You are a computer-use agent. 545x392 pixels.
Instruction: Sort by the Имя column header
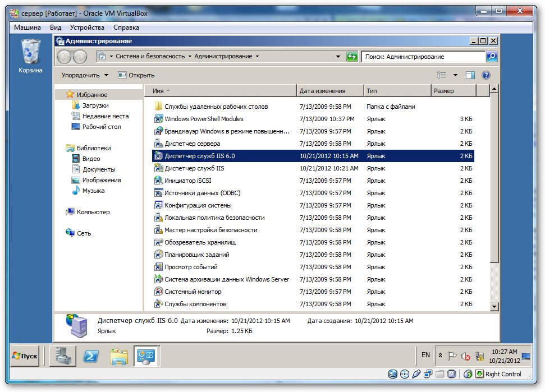[221, 91]
